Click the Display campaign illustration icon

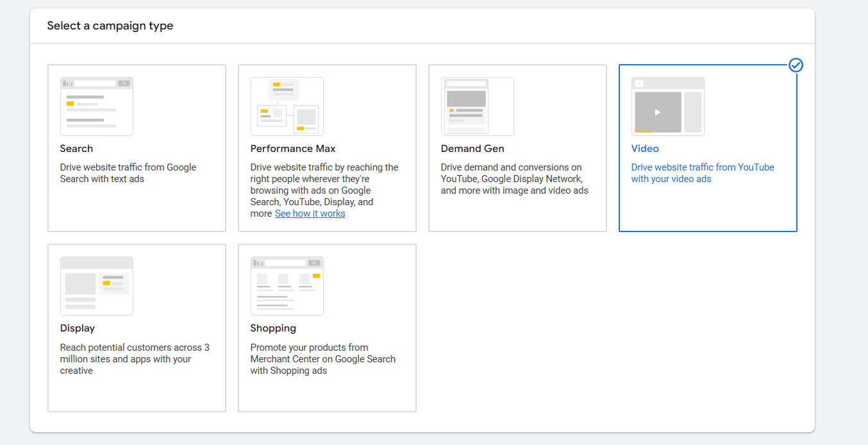[x=96, y=286]
